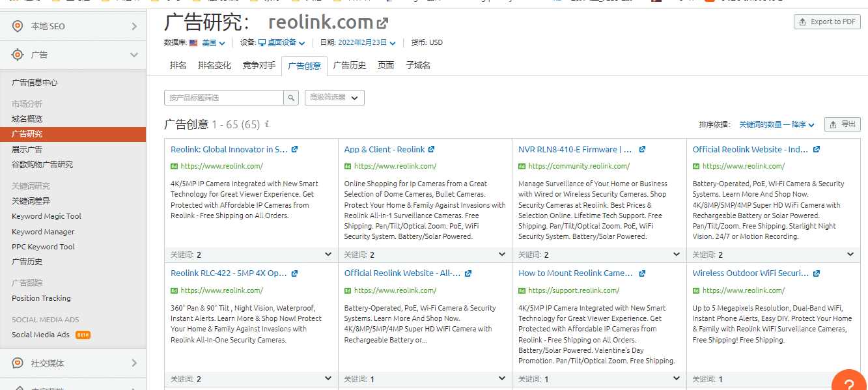Open 广告历史 in the sidebar
Image resolution: width=868 pixels, height=390 pixels.
click(27, 262)
